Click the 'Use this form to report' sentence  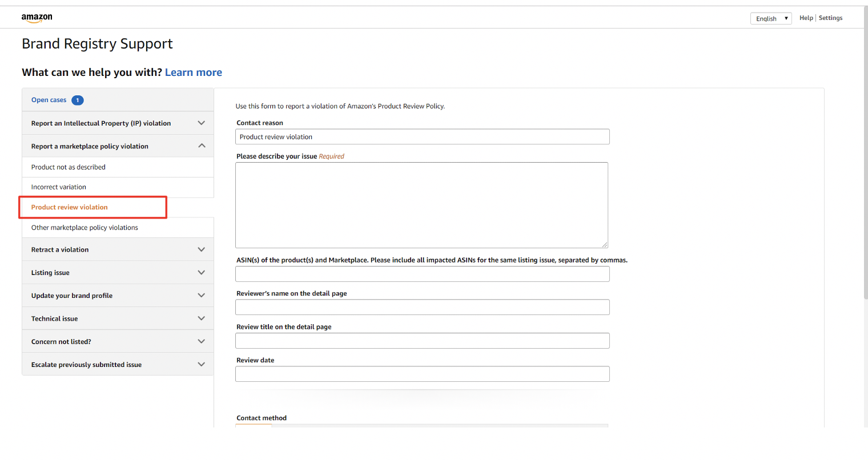coord(340,106)
